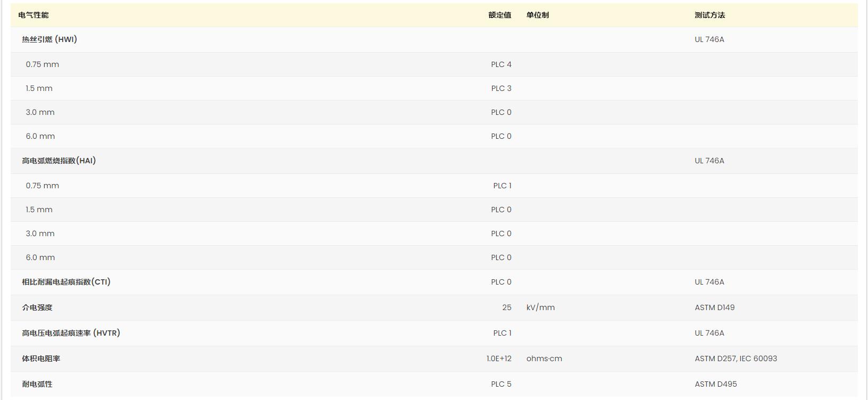Click PLC 0 for HWI 3.0 mm
The height and width of the screenshot is (400, 868).
coord(501,112)
